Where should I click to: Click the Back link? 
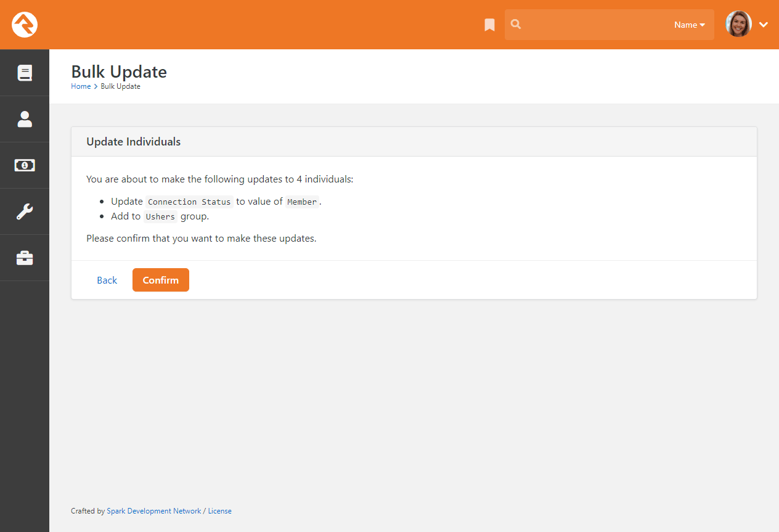pos(107,280)
